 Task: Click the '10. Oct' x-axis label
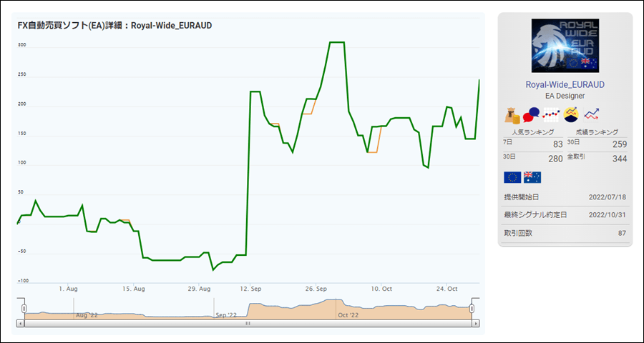(x=381, y=289)
